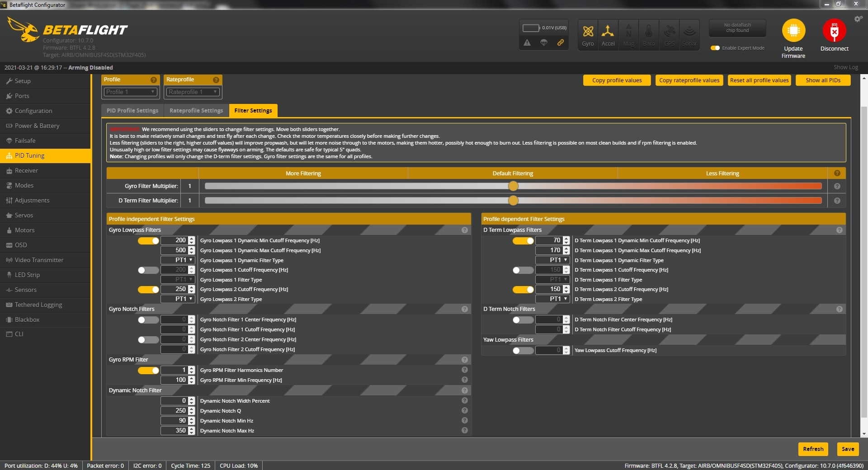The width and height of the screenshot is (868, 470).
Task: Increase Gyro RPM Filter Harmonics Number stepper
Action: [192, 368]
